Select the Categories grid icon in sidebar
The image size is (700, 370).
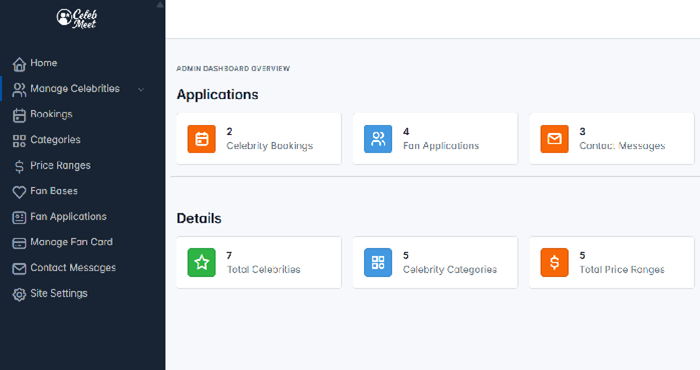19,141
